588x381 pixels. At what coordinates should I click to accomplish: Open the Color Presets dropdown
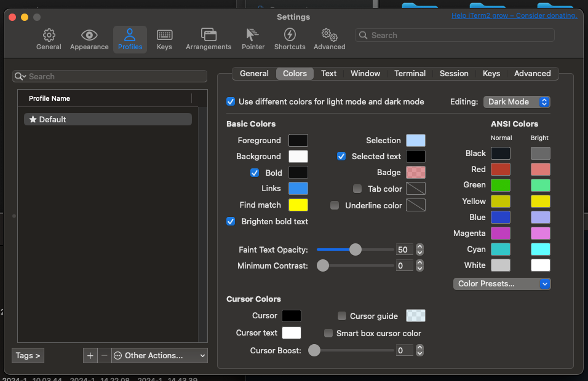pos(501,283)
